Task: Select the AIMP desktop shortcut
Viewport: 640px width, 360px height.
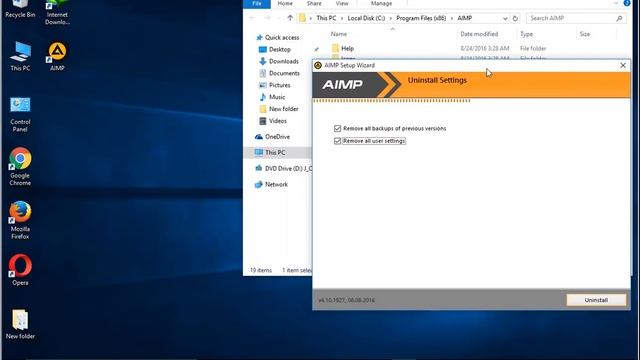Action: [x=57, y=56]
